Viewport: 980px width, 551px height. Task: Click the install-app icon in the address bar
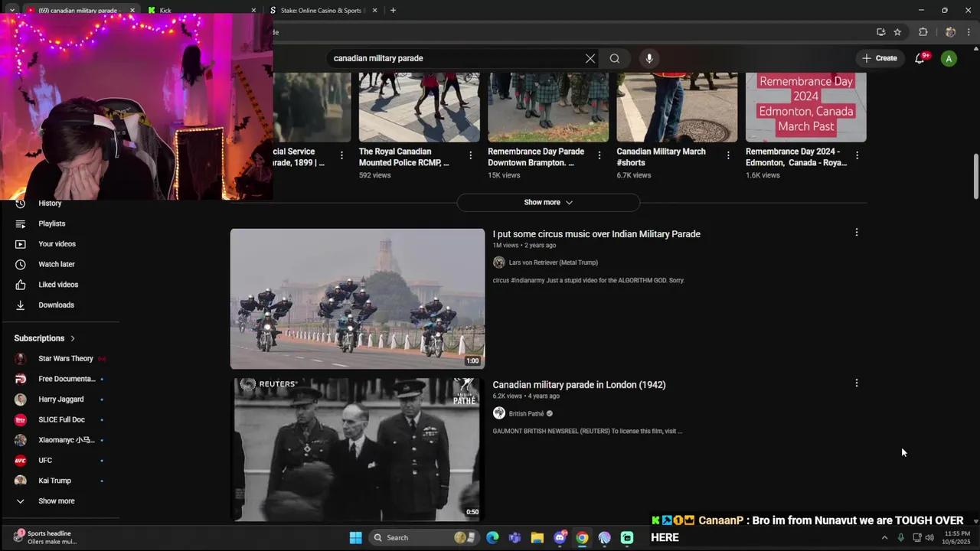point(880,32)
